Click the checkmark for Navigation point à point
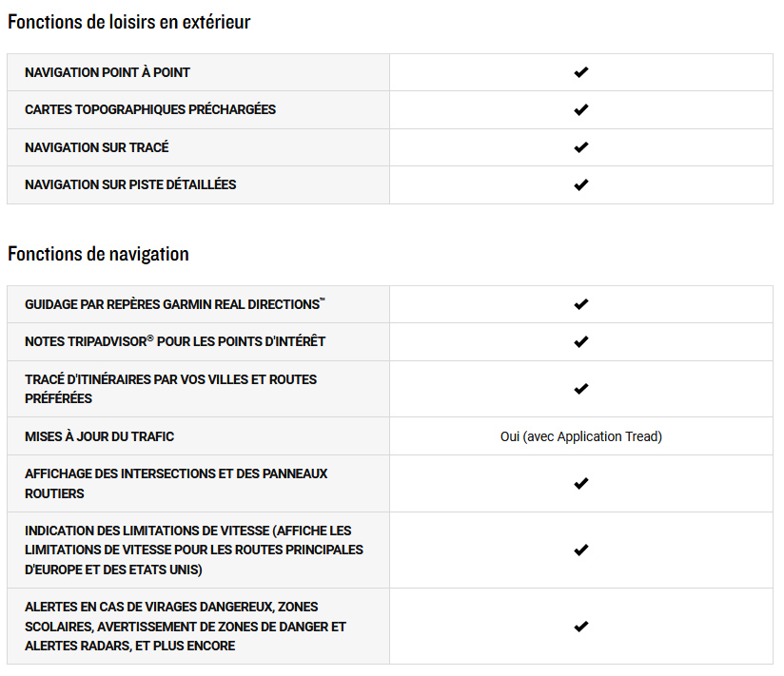The image size is (784, 676). 581,72
